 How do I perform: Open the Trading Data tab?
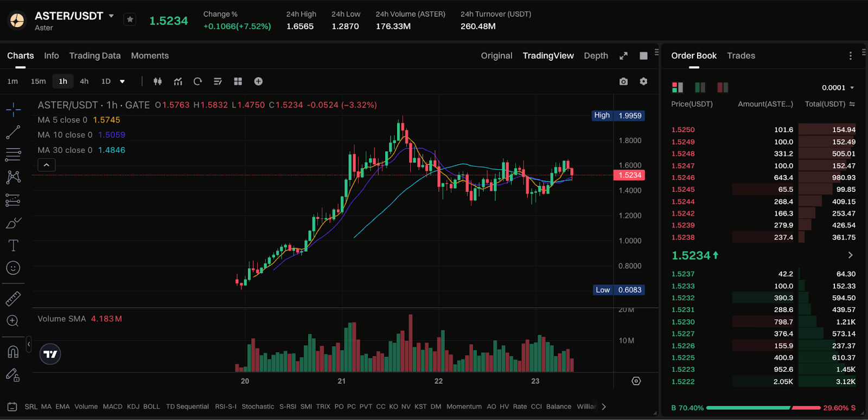(x=95, y=56)
